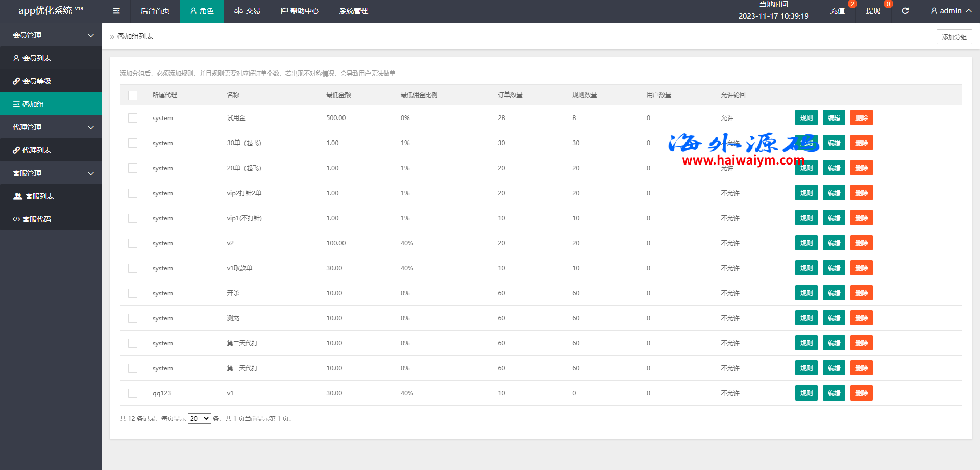
Task: Open the admin user menu
Action: click(950, 11)
